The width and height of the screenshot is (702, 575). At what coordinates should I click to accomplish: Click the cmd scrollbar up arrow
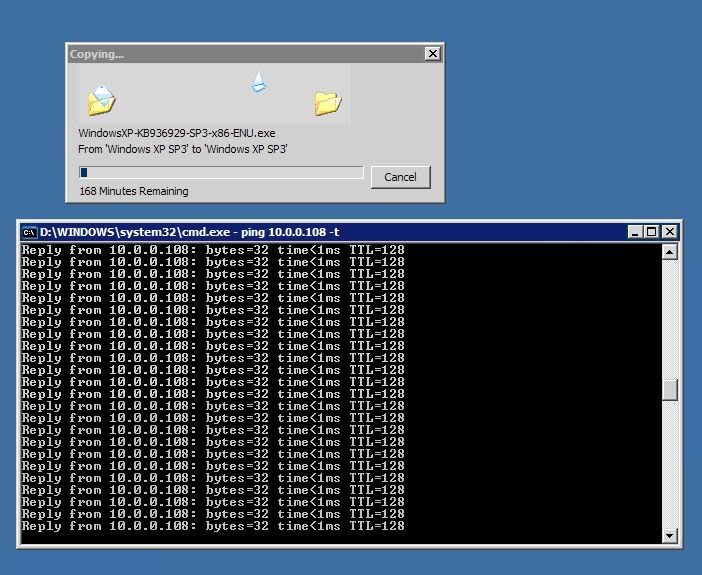coord(669,252)
